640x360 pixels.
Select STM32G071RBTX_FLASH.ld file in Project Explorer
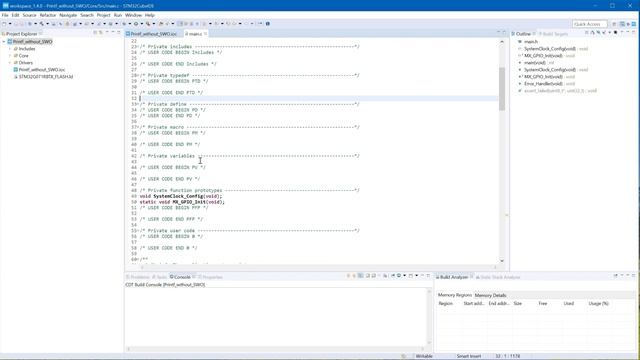pos(46,77)
